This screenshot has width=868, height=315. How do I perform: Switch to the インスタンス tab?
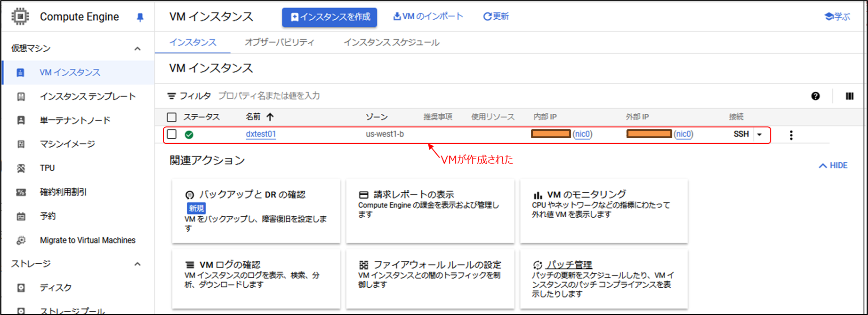pos(193,43)
